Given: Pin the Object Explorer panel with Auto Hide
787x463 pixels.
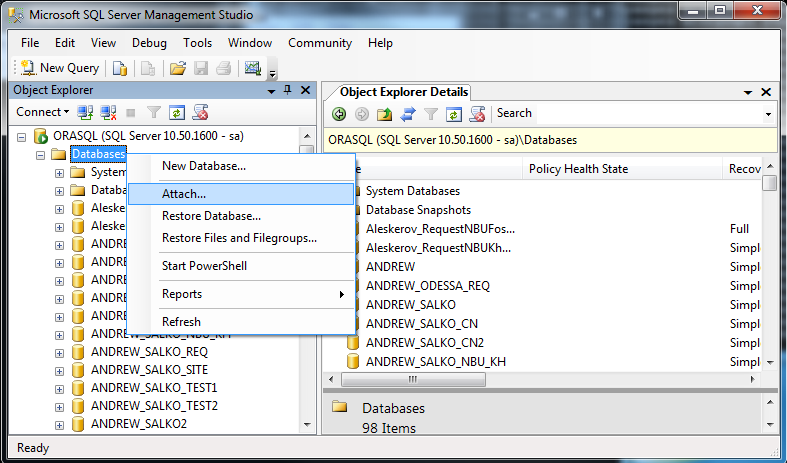Looking at the screenshot, I should tap(288, 90).
